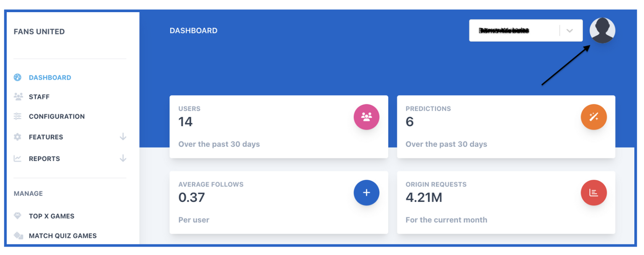Click the red Origin Requests chart icon
644x255 pixels.
(594, 193)
